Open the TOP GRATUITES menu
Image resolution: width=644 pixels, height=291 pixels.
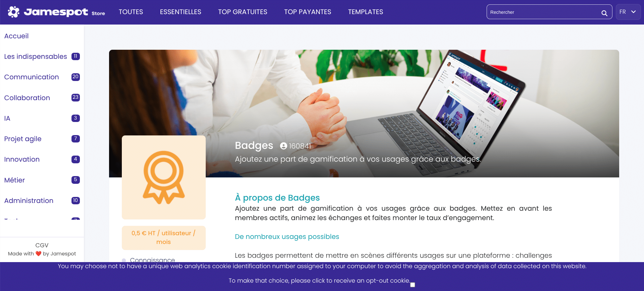[243, 12]
